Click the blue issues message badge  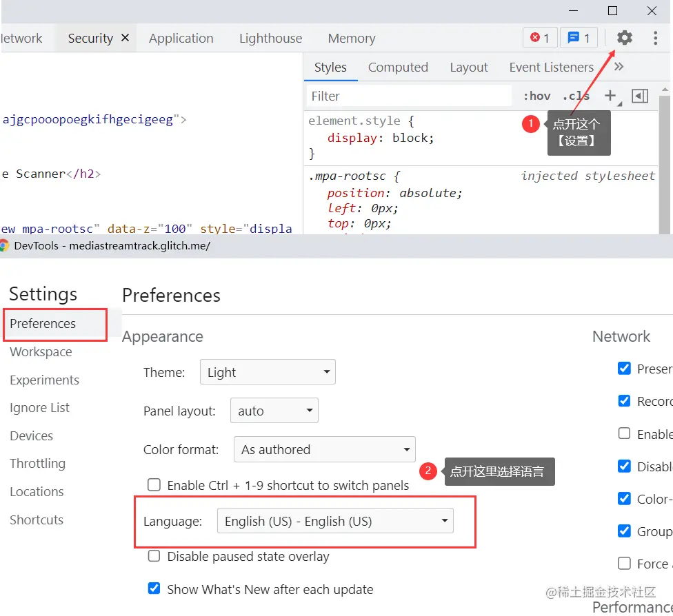(579, 38)
